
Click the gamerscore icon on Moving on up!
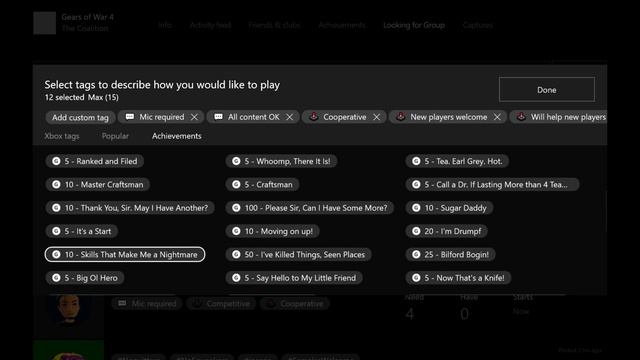[236, 231]
